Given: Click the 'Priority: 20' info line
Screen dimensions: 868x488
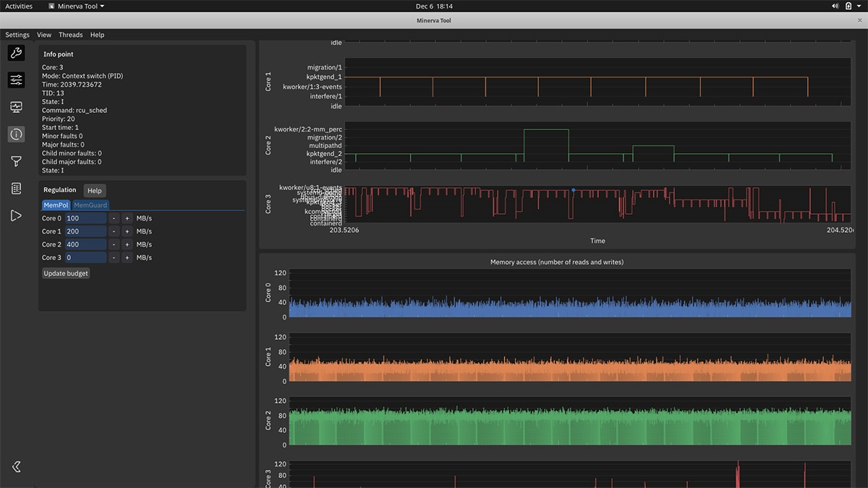Looking at the screenshot, I should point(59,119).
